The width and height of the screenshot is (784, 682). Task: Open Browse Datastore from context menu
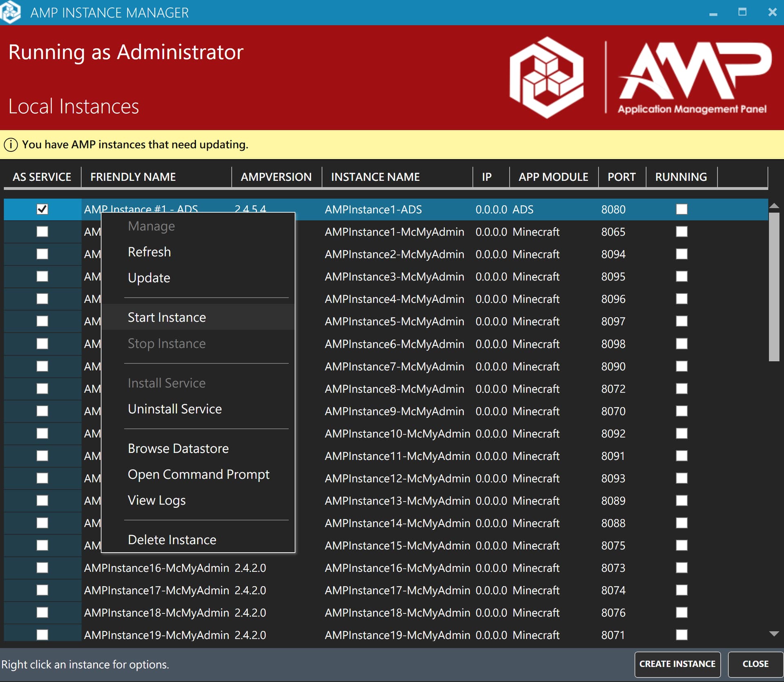[x=198, y=449]
